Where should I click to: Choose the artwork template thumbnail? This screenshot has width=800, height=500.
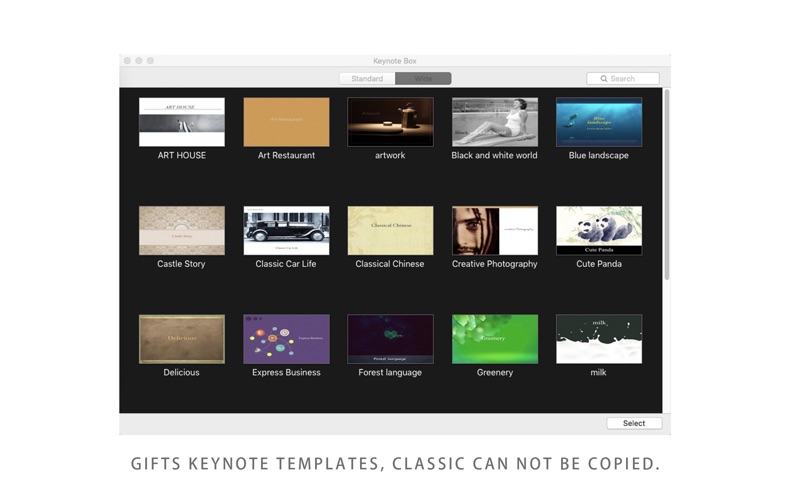(390, 122)
